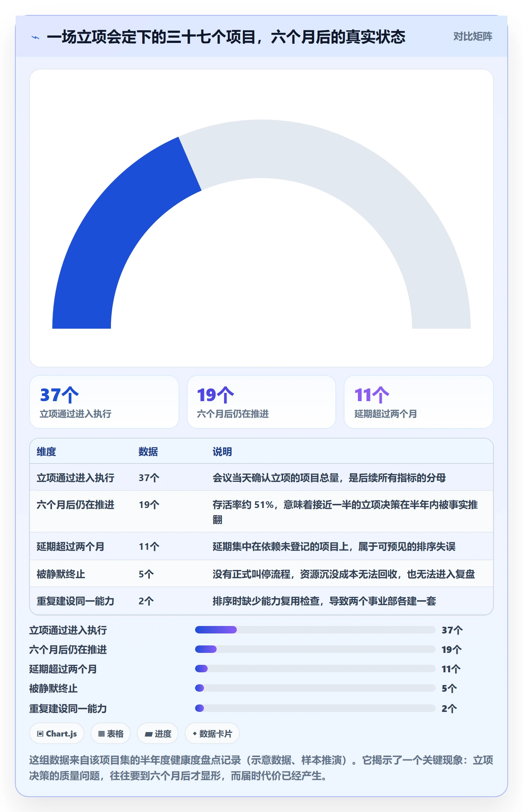Click the lightning icon beside the title
This screenshot has width=523, height=812.
click(x=35, y=37)
